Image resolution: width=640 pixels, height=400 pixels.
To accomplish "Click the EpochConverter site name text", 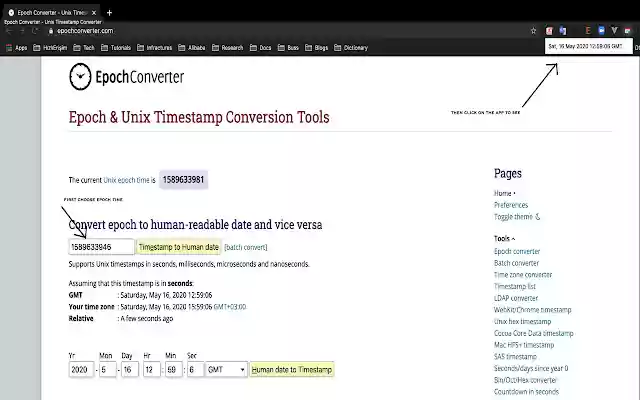I will tap(140, 77).
